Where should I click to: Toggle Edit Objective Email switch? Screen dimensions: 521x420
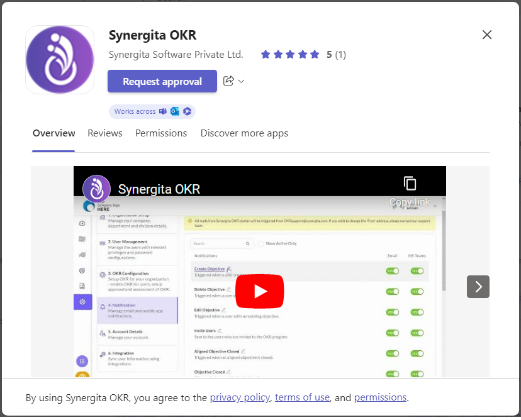(x=393, y=312)
